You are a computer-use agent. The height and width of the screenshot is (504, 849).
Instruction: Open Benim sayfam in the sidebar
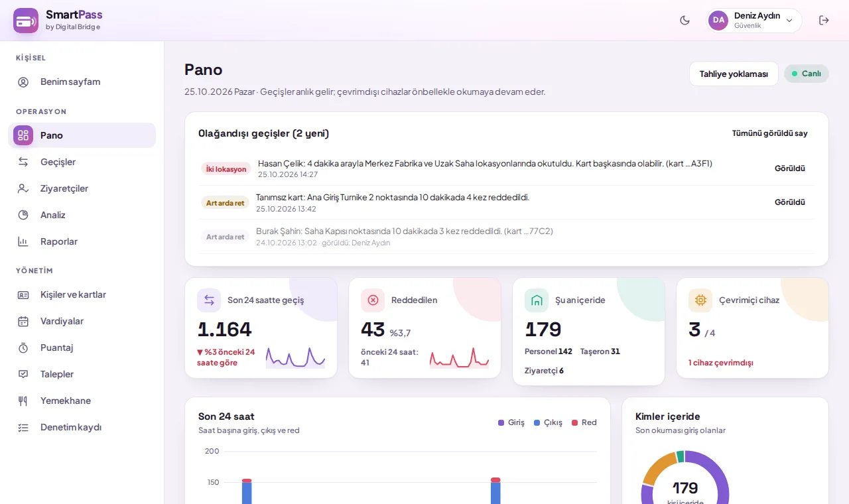click(82, 82)
